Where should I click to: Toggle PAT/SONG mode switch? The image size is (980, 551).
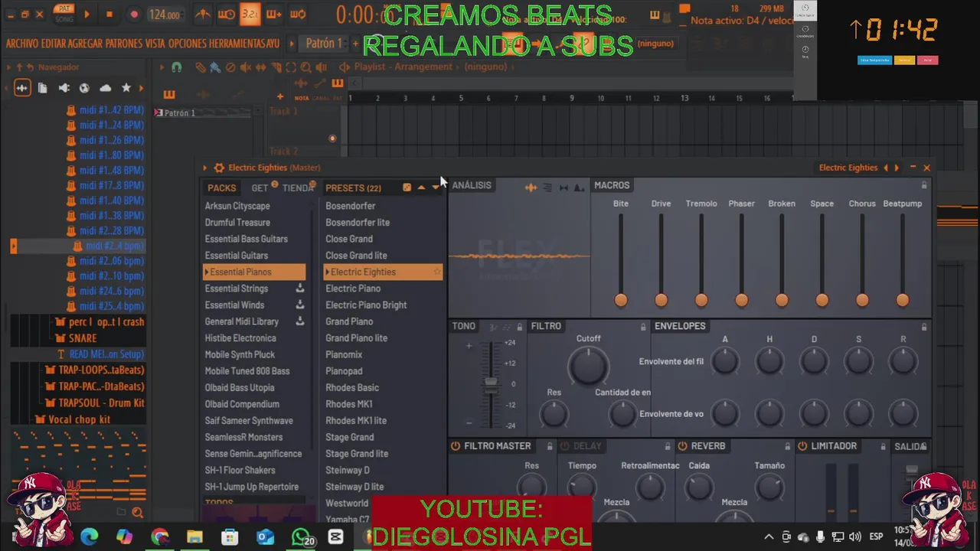tap(64, 14)
